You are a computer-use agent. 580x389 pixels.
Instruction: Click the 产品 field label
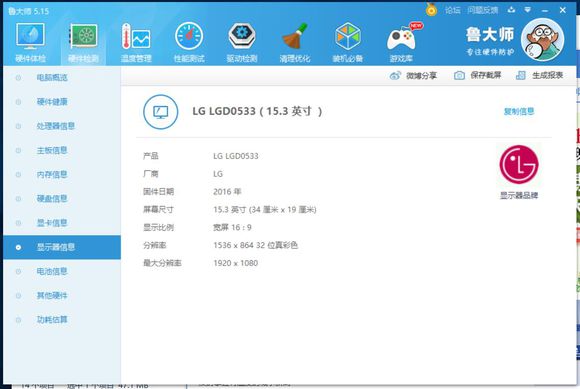point(151,156)
